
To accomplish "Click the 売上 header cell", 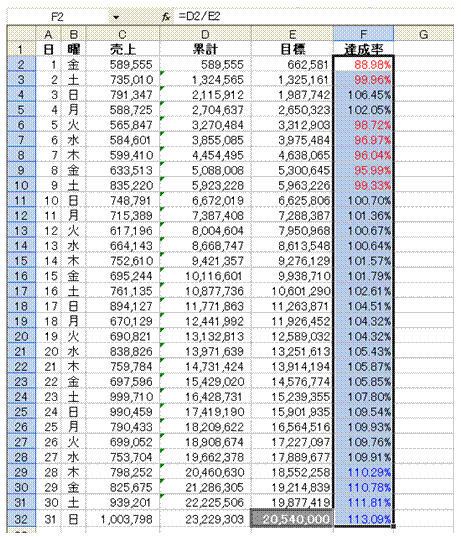I will point(123,49).
